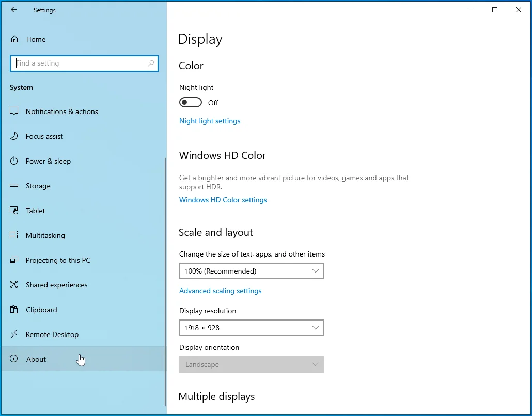The width and height of the screenshot is (532, 416).
Task: Click the Projecting to this PC icon
Action: coord(14,260)
